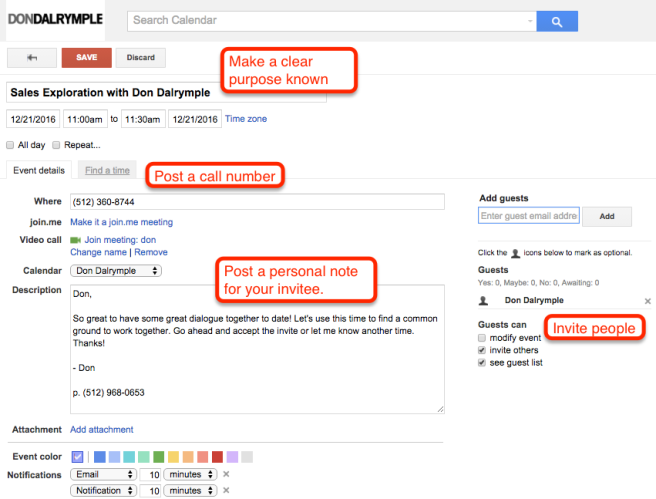Open search options arrow in search bar
The image size is (656, 499).
click(530, 20)
